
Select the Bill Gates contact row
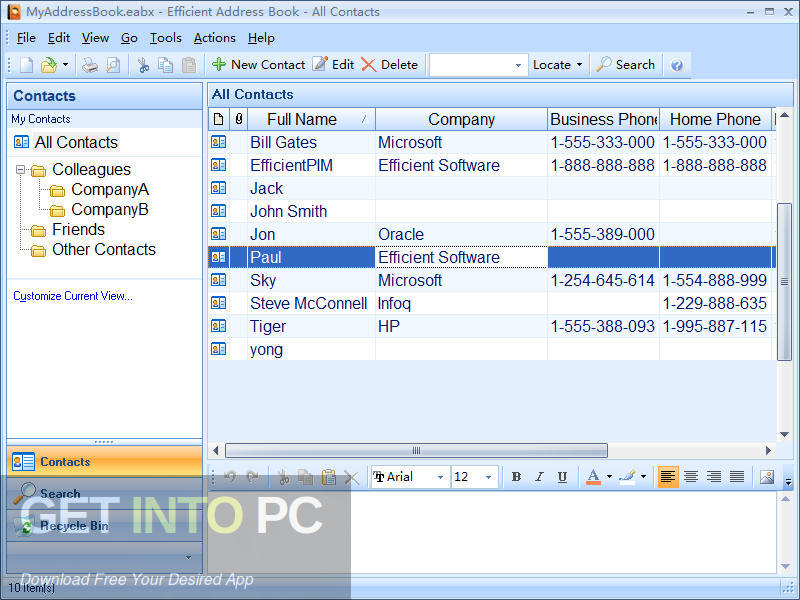tap(492, 142)
